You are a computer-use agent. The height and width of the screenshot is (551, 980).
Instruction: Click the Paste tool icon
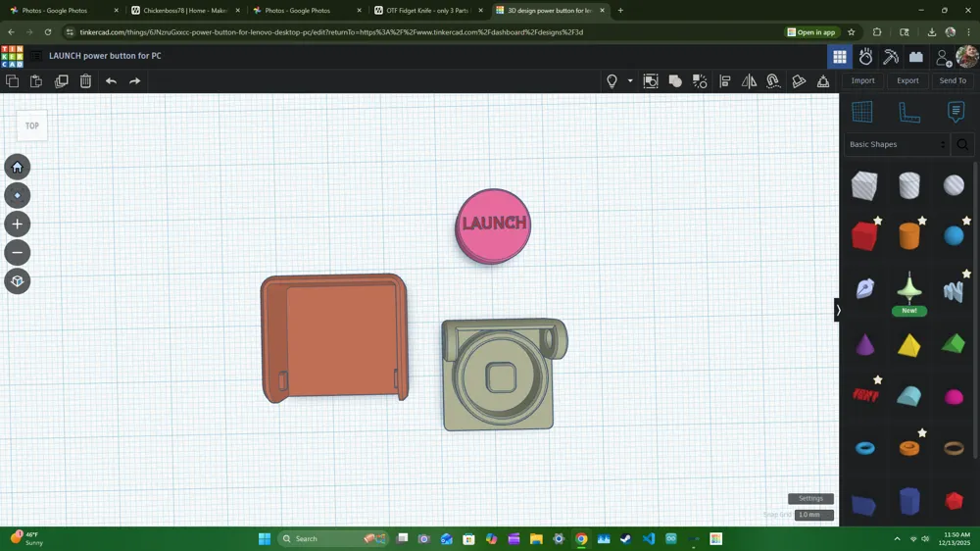[36, 80]
